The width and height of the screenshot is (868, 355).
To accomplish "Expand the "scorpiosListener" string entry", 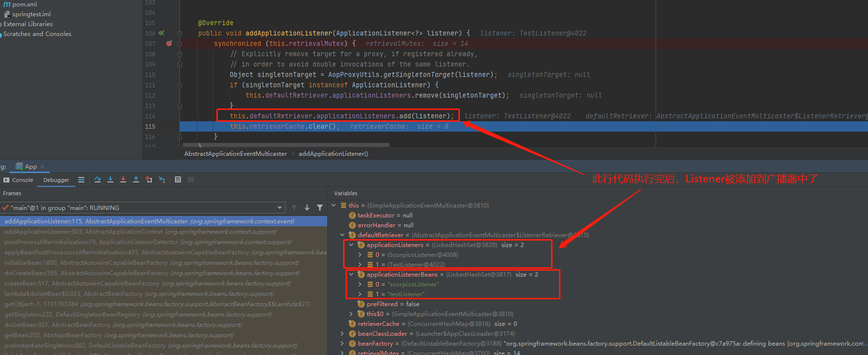I will point(360,284).
